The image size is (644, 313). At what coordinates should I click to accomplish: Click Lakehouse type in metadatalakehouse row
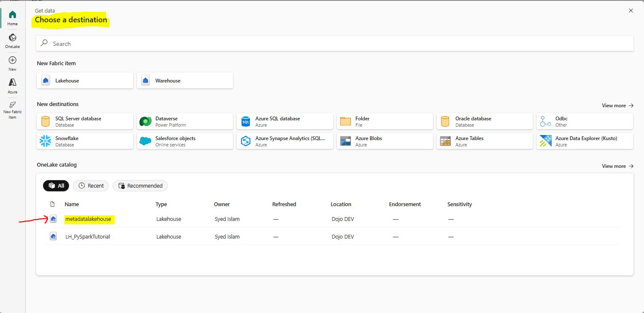click(x=168, y=219)
